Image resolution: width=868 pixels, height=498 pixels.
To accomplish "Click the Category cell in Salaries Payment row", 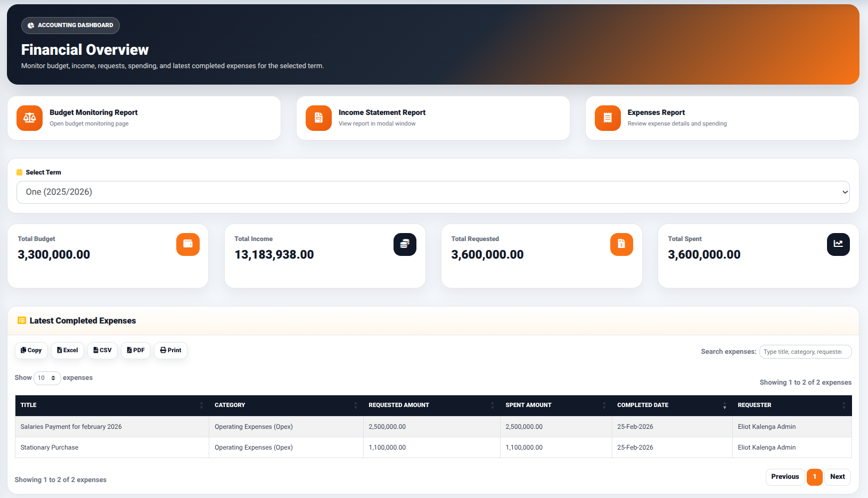I will pyautogui.click(x=286, y=427).
